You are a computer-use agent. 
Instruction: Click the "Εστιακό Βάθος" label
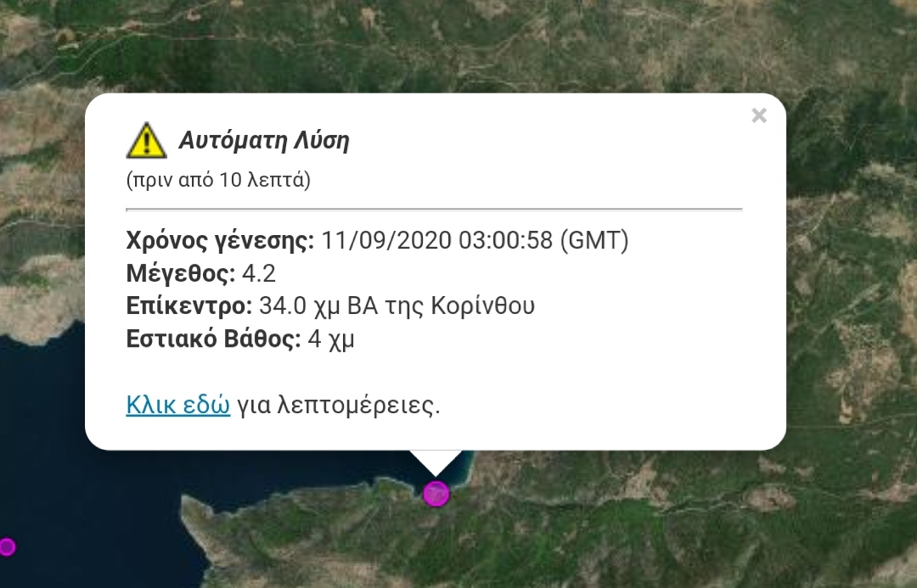click(213, 339)
